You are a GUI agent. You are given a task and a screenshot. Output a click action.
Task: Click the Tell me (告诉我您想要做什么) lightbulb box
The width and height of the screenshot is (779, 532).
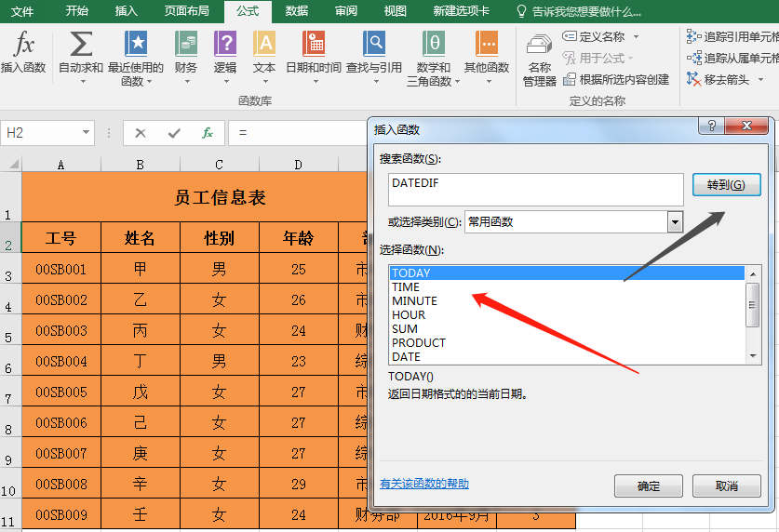[x=579, y=11]
